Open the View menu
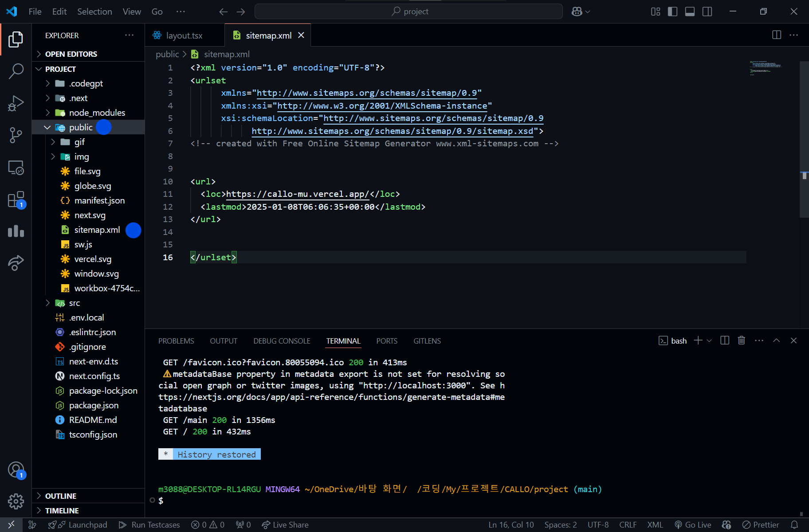The height and width of the screenshot is (532, 809). click(x=132, y=12)
